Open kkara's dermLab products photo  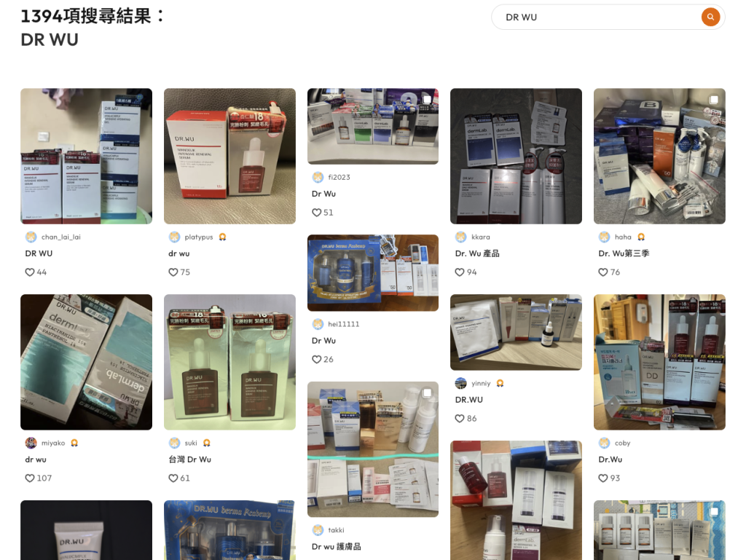coord(517,156)
